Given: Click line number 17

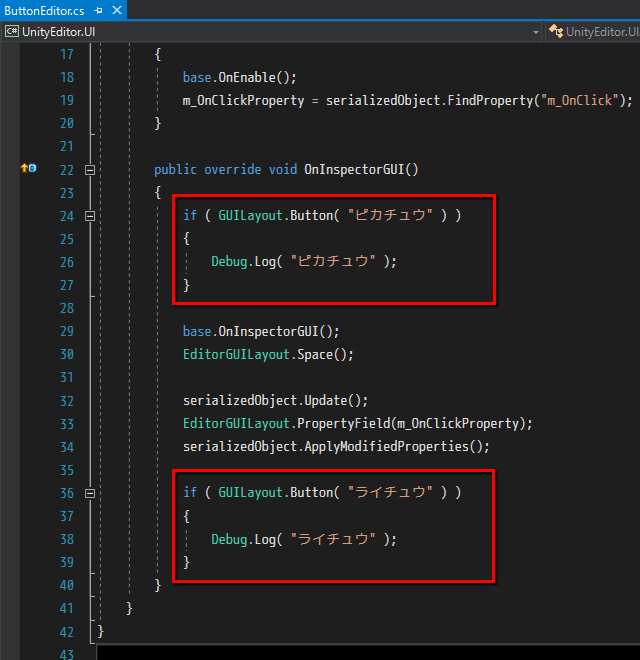Looking at the screenshot, I should (x=67, y=54).
